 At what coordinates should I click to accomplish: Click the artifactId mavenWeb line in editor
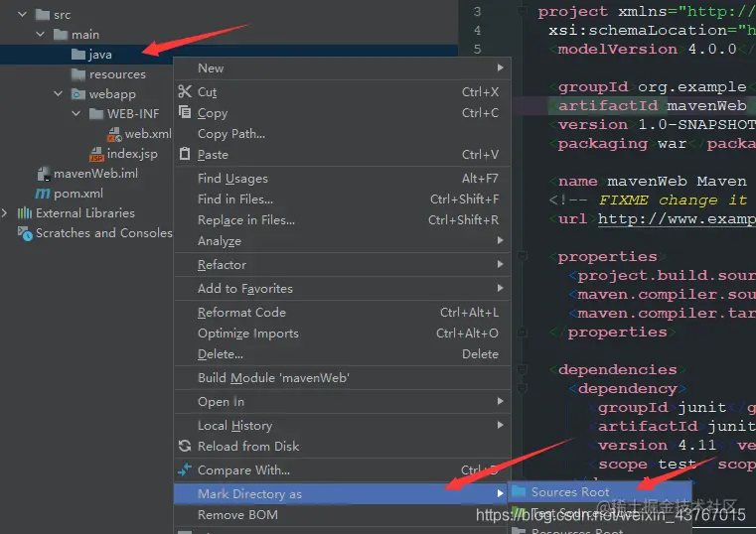653,105
